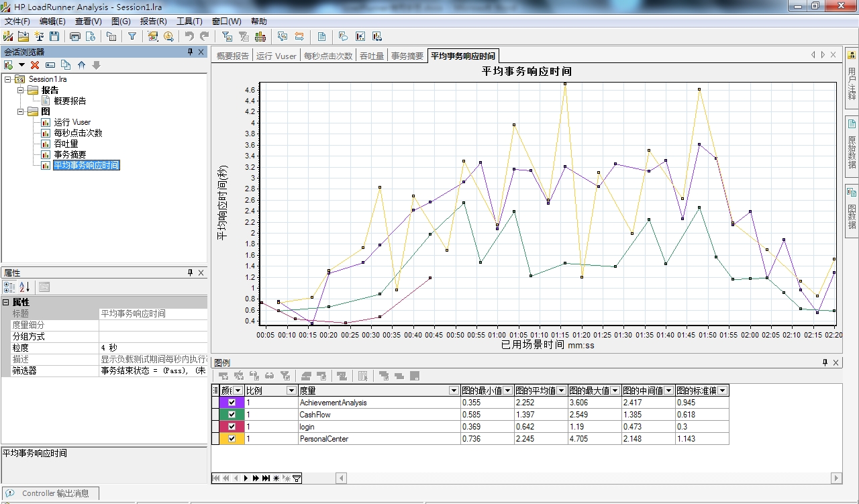Image resolution: width=859 pixels, height=504 pixels.
Task: Open the 查看(V) menu
Action: coord(89,21)
